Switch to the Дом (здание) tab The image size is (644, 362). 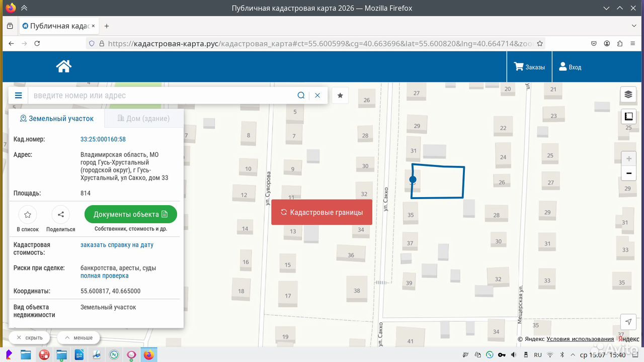point(143,119)
